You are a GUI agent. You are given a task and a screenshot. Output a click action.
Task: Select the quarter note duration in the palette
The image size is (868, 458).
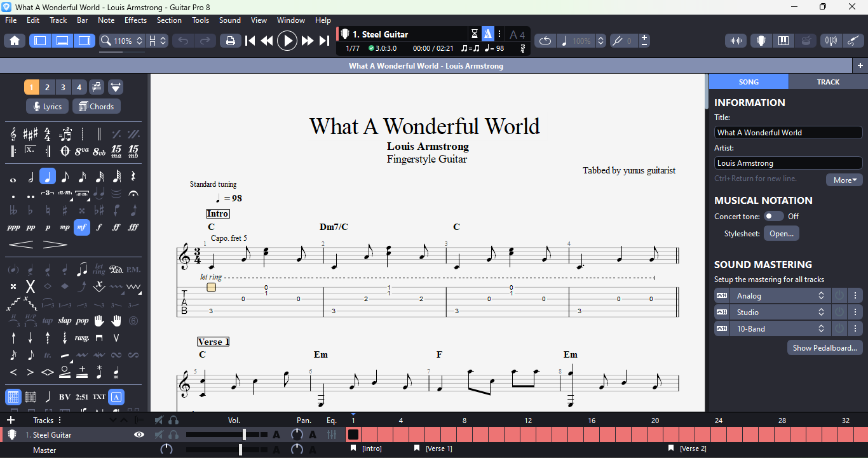pyautogui.click(x=48, y=177)
